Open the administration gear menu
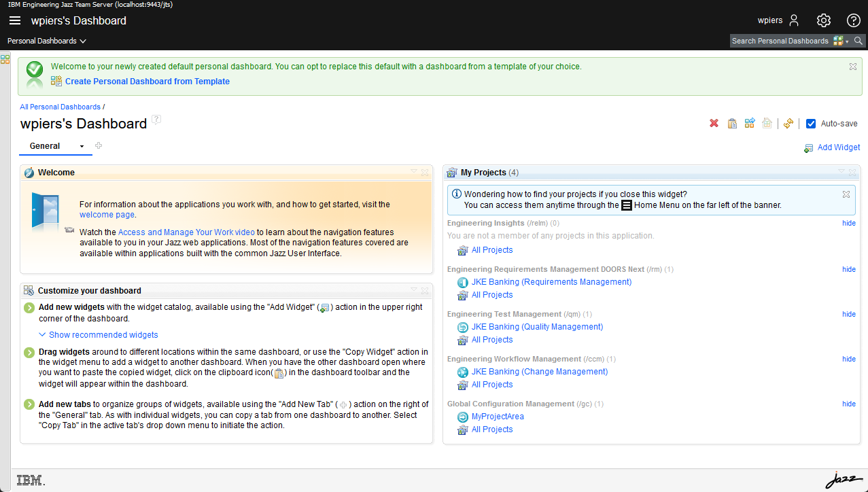 [x=824, y=20]
